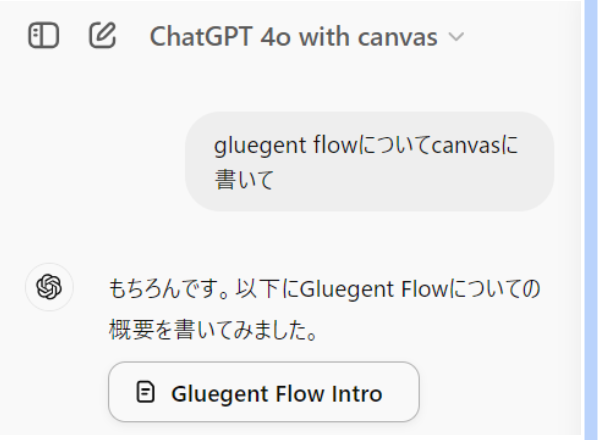Viewport: 601px width, 440px height.
Task: Click empty area right of Gluegent Flow Intro card
Action: (x=498, y=392)
